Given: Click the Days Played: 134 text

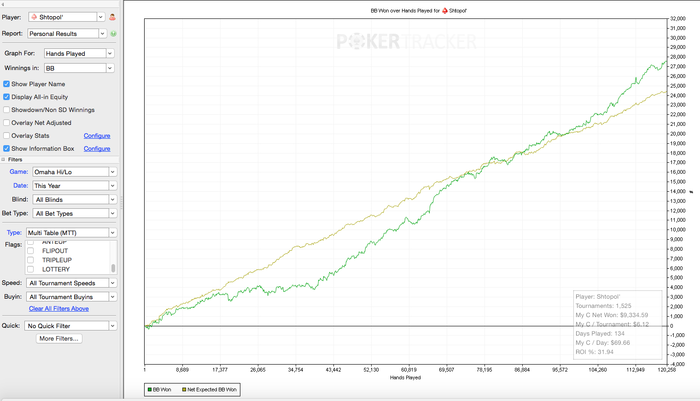Looking at the screenshot, I should click(x=600, y=334).
